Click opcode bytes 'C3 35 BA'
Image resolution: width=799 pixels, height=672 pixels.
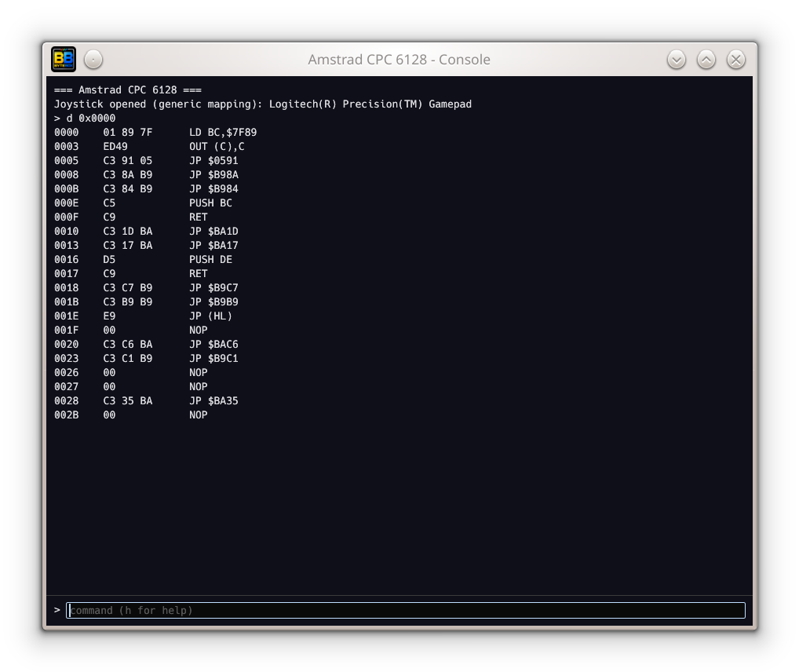[128, 401]
